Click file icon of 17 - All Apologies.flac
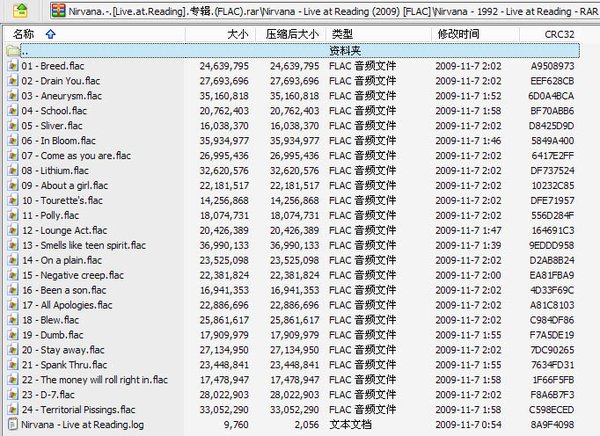 point(13,305)
